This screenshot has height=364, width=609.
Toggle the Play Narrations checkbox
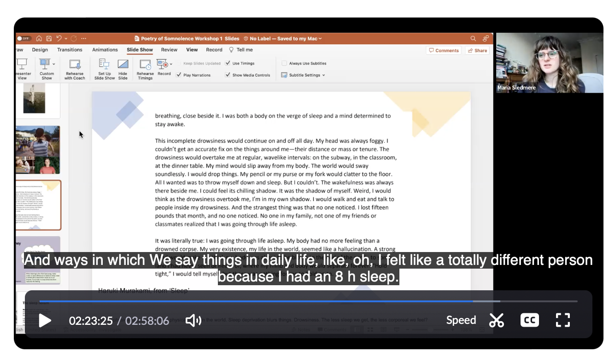(179, 75)
